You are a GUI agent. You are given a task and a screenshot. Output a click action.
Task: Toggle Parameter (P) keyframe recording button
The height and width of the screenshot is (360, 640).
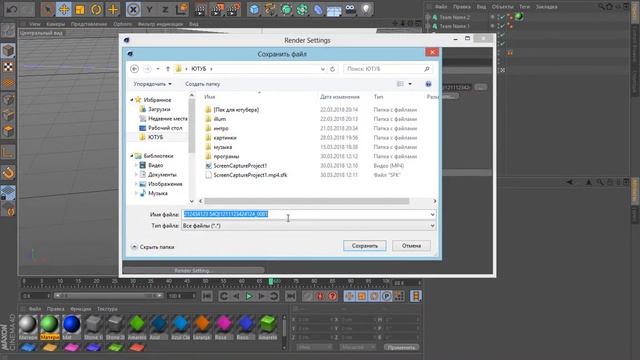387,296
